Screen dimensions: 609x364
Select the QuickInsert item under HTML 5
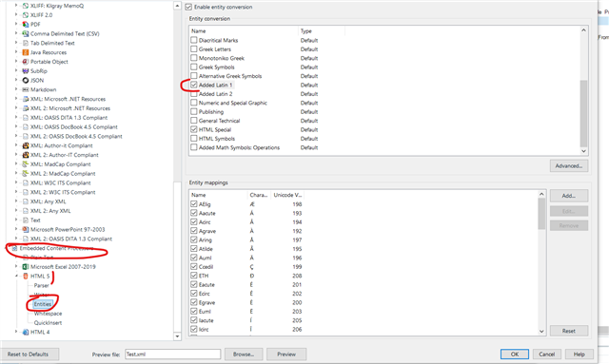click(x=48, y=322)
